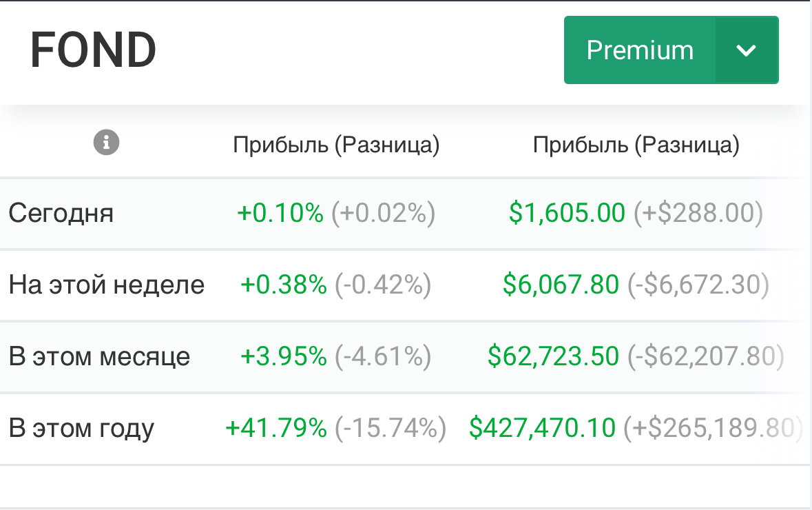
Task: Open the Premium dropdown arrow
Action: click(x=747, y=50)
